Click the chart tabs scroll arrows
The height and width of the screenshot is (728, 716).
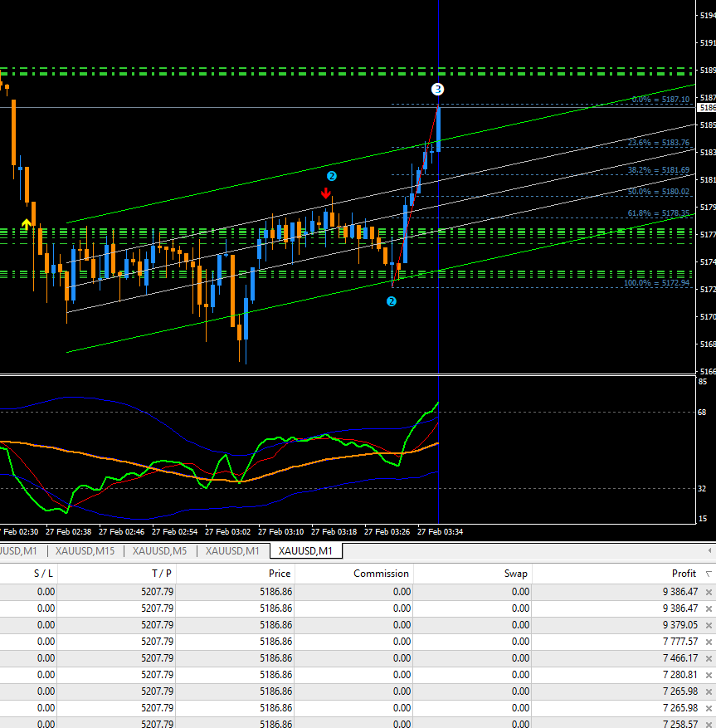tap(709, 550)
